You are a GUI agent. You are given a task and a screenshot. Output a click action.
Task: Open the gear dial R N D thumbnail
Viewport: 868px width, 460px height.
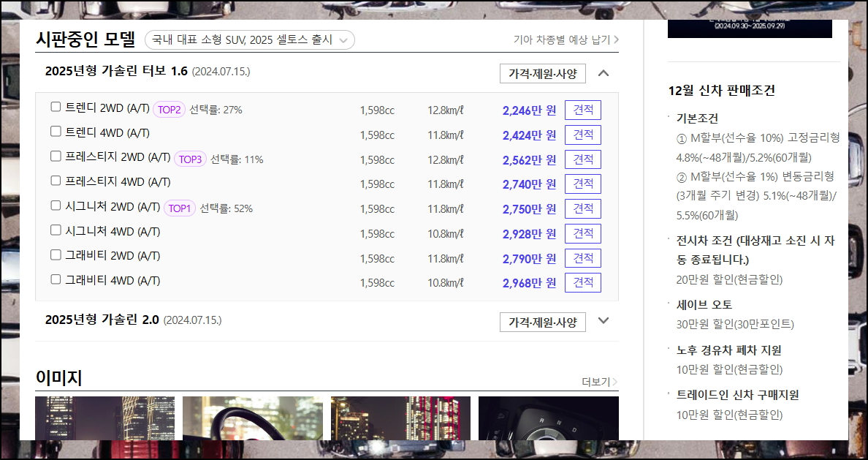click(x=549, y=418)
